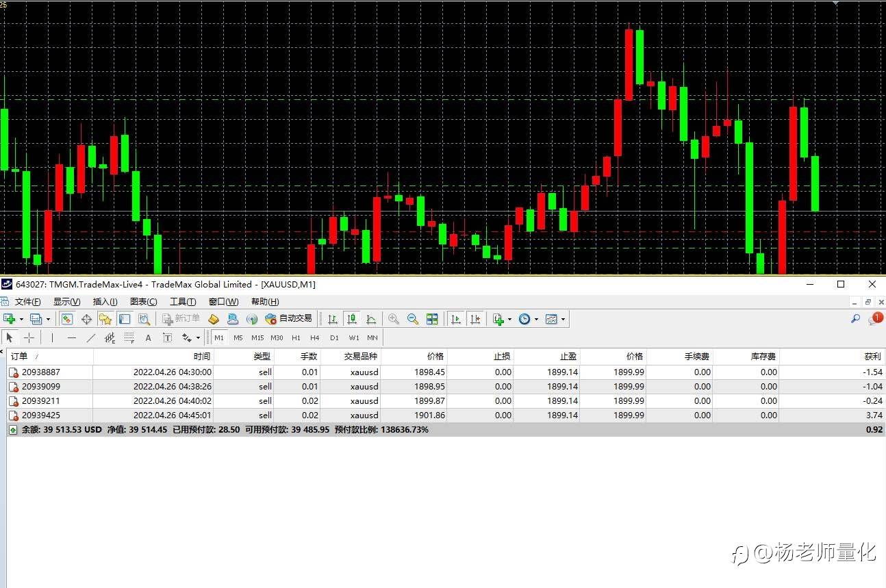Open the 工具(T) menu
Screen dimensions: 886x588
(x=183, y=302)
